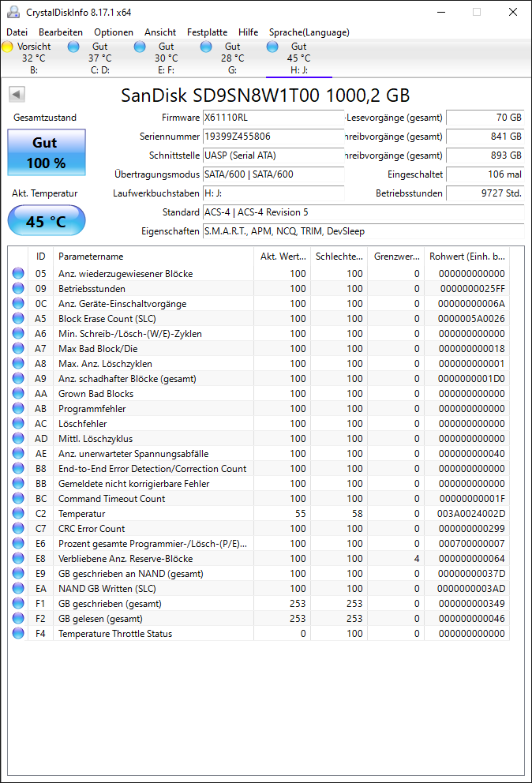Click the Parametername column header
The image size is (532, 783).
tap(153, 257)
